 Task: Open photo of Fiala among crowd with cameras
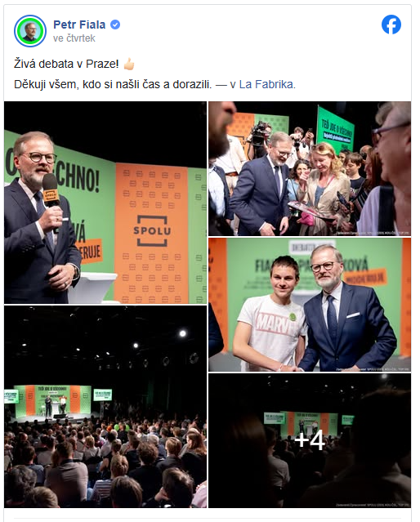310,169
